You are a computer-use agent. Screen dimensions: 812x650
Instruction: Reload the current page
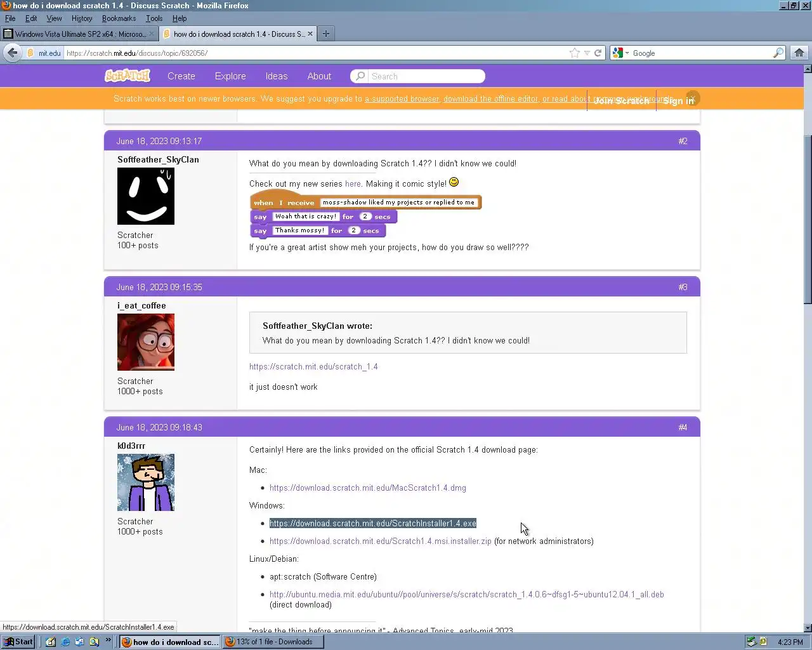598,53
